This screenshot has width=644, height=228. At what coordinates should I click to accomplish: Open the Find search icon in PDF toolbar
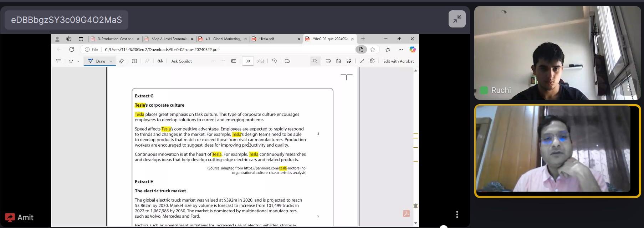click(315, 61)
